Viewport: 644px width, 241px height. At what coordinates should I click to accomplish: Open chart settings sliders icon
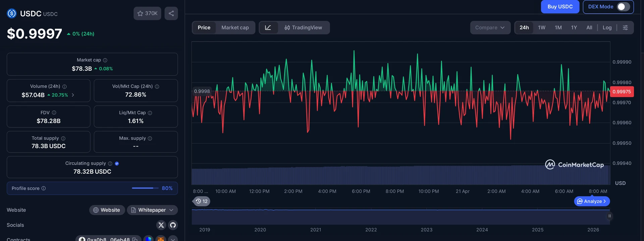point(625,27)
